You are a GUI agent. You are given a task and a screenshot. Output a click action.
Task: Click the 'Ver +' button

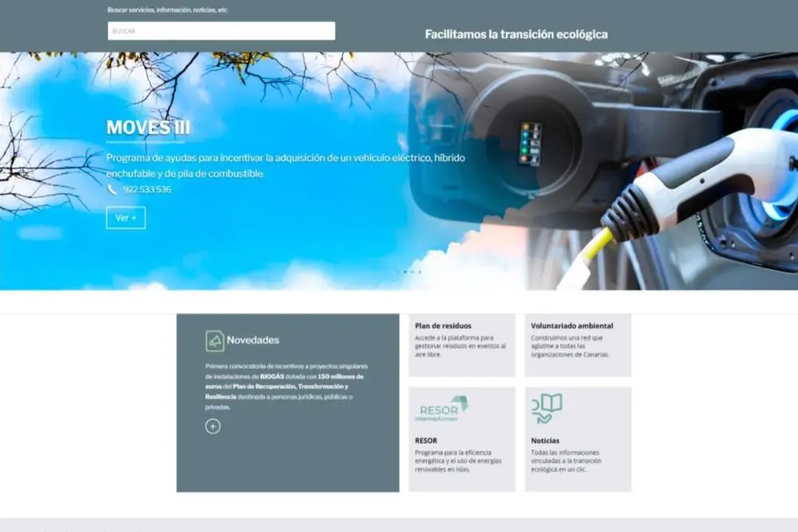point(126,218)
